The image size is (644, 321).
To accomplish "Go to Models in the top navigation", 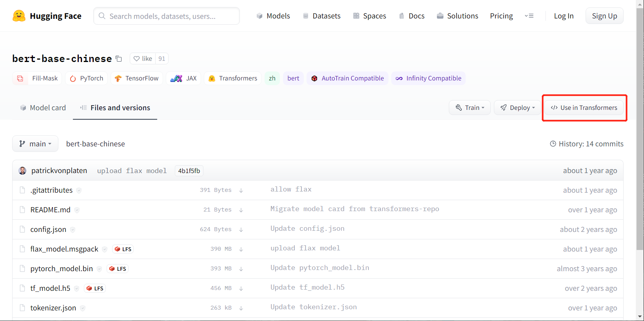I will (x=273, y=16).
